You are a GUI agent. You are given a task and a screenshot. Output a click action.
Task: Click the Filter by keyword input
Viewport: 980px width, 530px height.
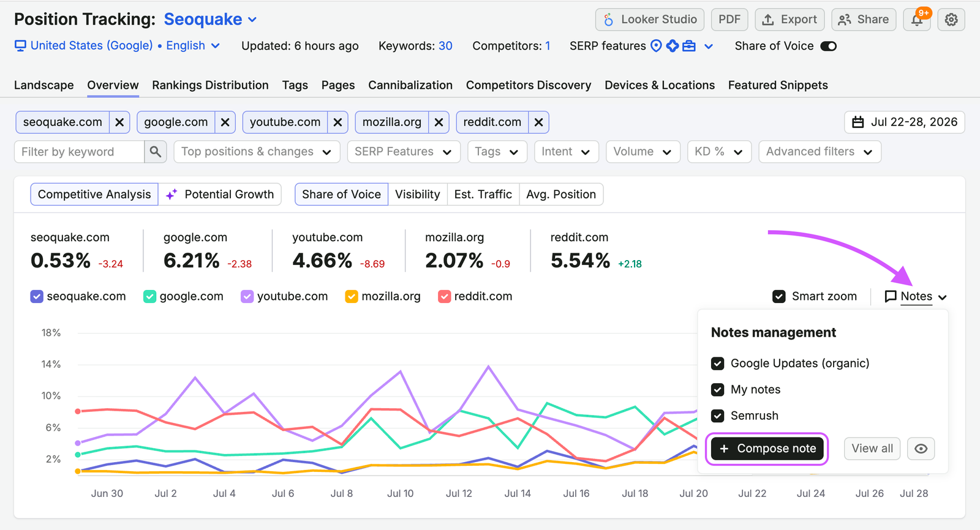(x=80, y=152)
